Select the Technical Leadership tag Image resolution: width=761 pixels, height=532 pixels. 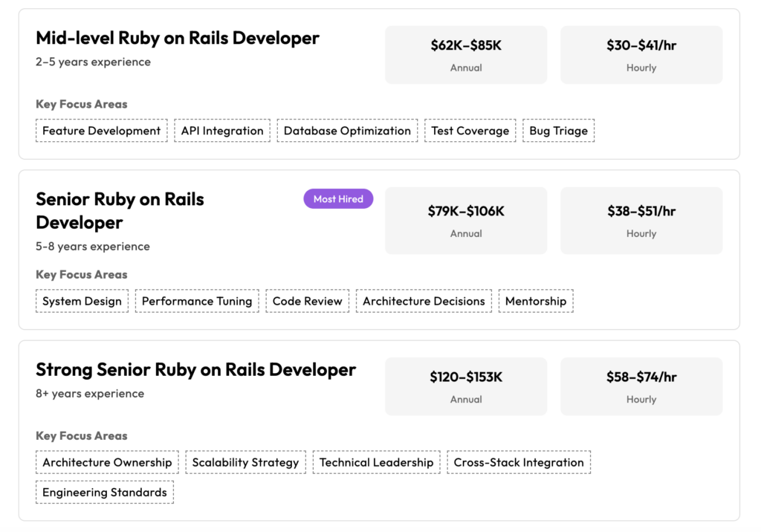pyautogui.click(x=377, y=462)
